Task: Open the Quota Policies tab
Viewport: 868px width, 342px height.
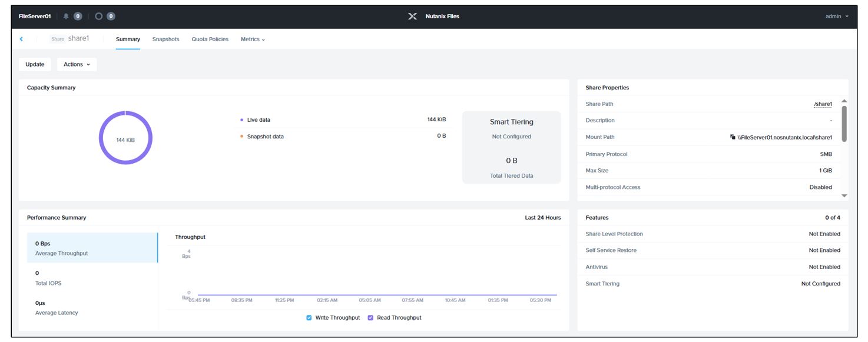Action: (x=210, y=39)
